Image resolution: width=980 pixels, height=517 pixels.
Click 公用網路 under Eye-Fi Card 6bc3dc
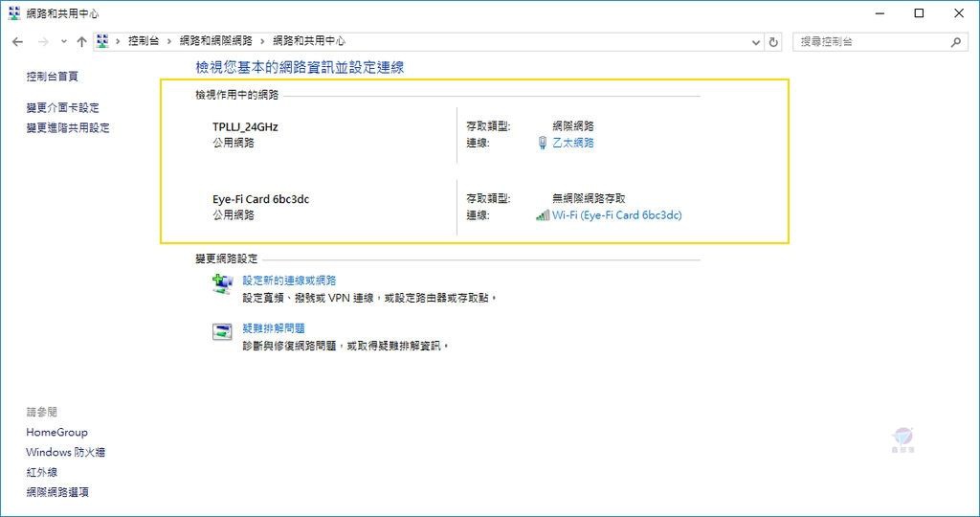pos(234,215)
